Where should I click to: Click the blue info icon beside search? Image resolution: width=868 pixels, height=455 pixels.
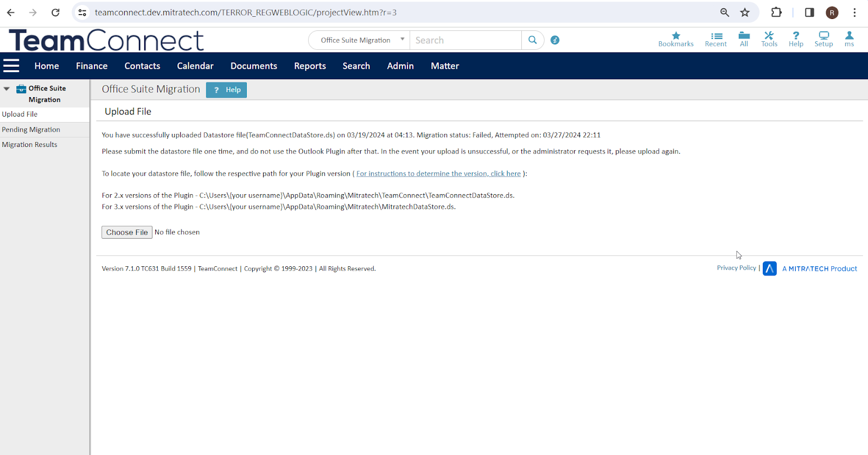coord(555,40)
